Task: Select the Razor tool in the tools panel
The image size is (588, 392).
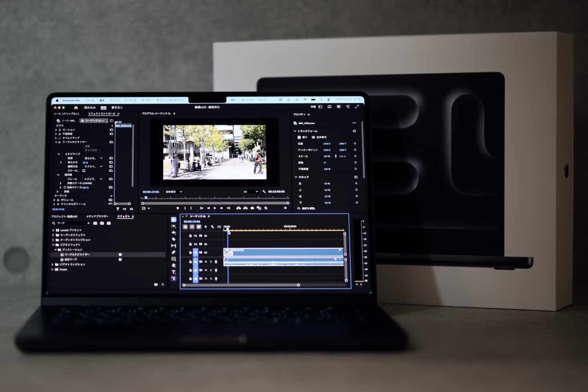Action: 174,239
